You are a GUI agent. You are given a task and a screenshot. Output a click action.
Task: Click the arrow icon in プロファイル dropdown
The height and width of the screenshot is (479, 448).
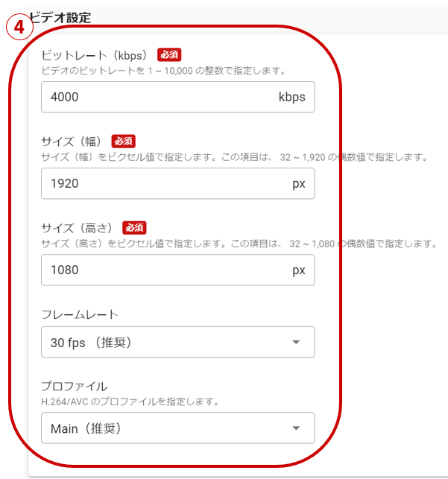296,428
